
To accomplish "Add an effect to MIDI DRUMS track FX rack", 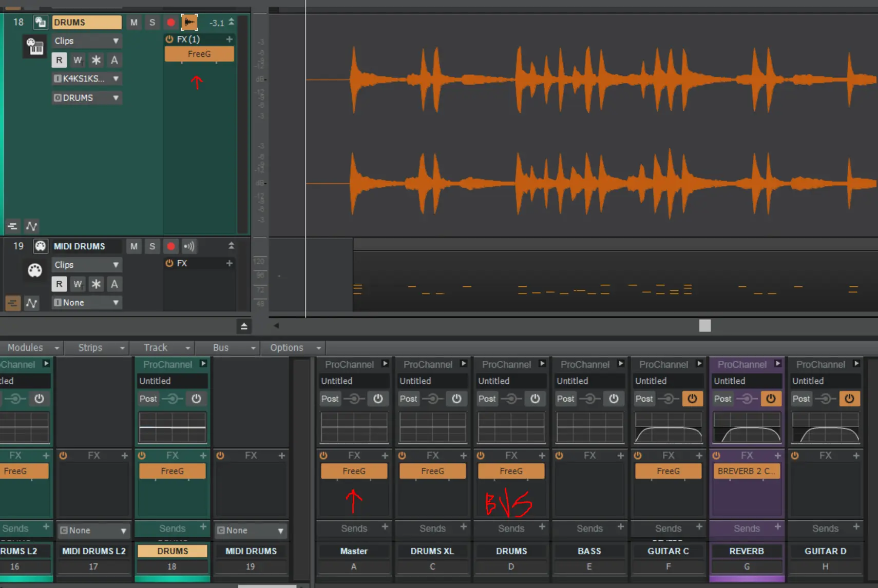I will [x=230, y=263].
